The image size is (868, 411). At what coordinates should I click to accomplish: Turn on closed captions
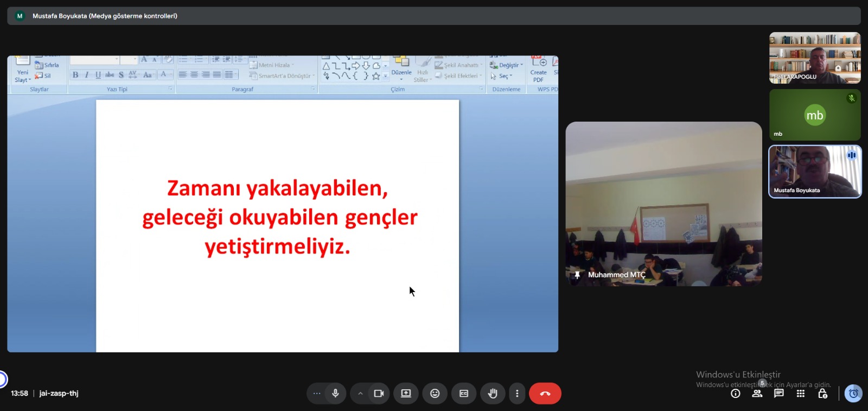464,394
